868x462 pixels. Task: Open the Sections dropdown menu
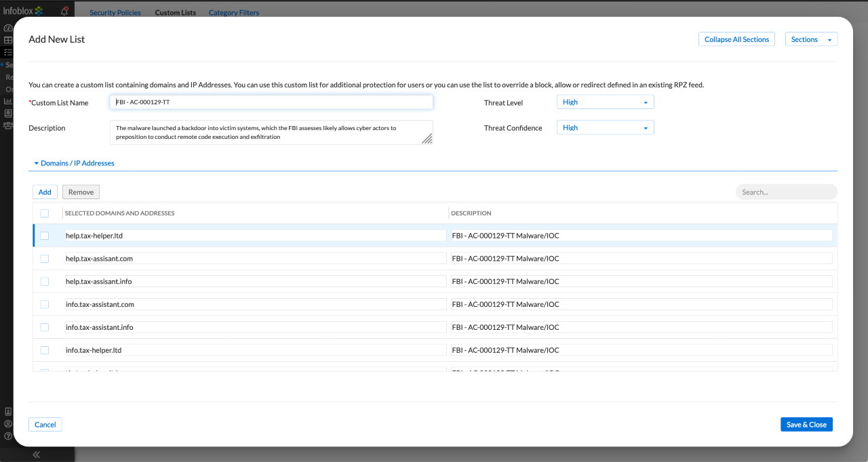pyautogui.click(x=811, y=40)
